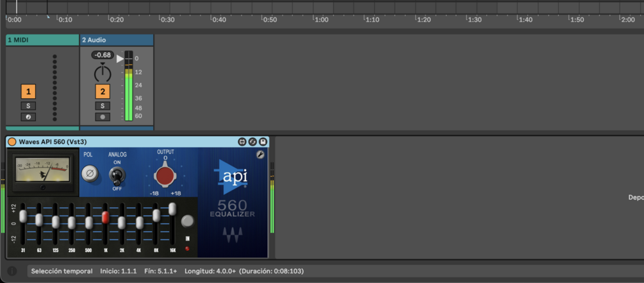Screen dimensions: 644x283
Task: Click the 1:30 timeline marker
Action: click(x=475, y=20)
